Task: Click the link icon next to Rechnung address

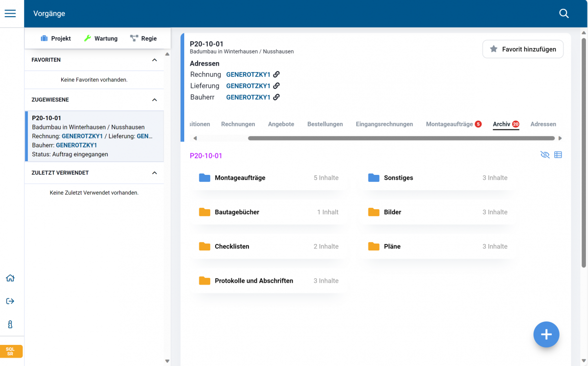Action: [276, 74]
